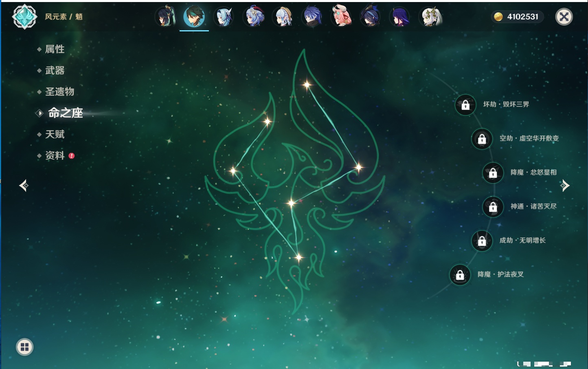Open 资料 profile with red alert
Screen dimensions: 588x369
click(55, 155)
